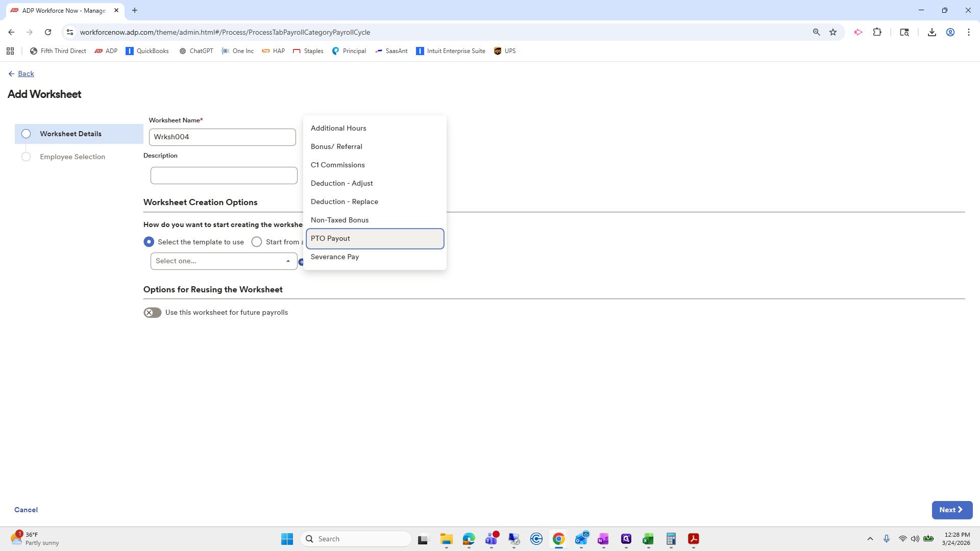
Task: Open the ChatGPT bookmark
Action: pos(196,51)
